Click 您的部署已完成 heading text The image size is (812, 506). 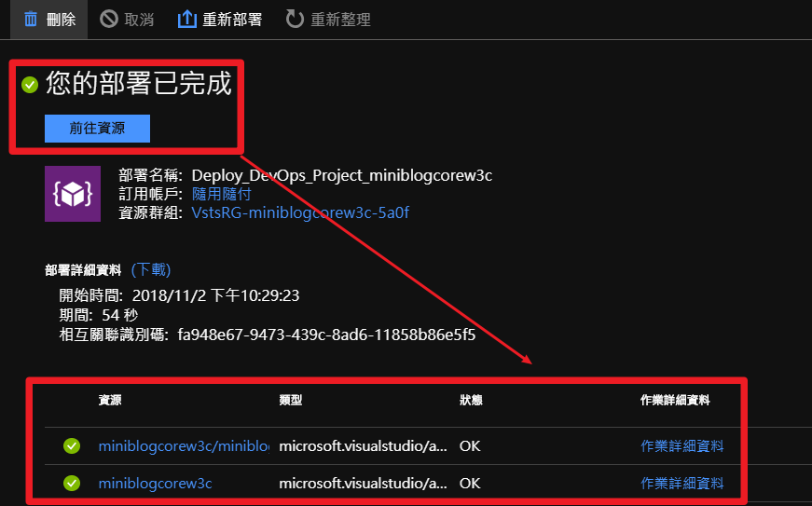tap(138, 83)
